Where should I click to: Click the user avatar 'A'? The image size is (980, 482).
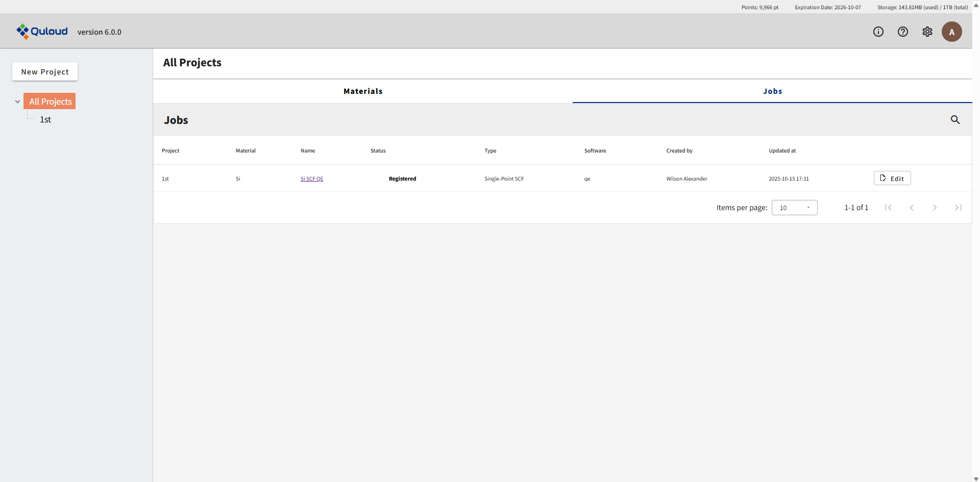click(951, 32)
